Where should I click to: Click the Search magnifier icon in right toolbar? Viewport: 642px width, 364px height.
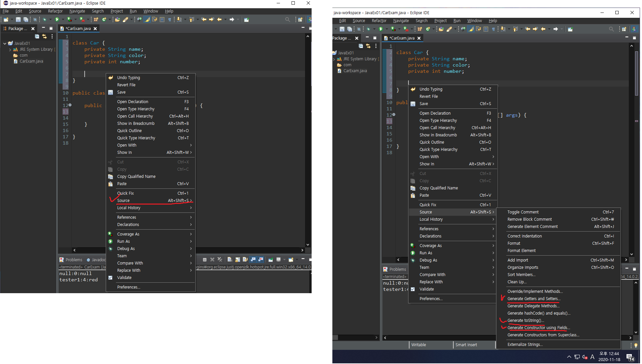pyautogui.click(x=611, y=29)
